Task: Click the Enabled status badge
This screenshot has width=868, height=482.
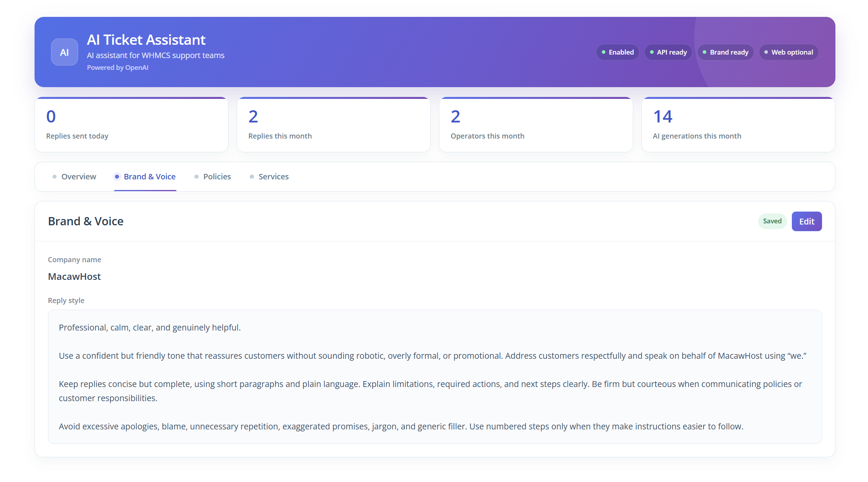Action: [x=618, y=52]
